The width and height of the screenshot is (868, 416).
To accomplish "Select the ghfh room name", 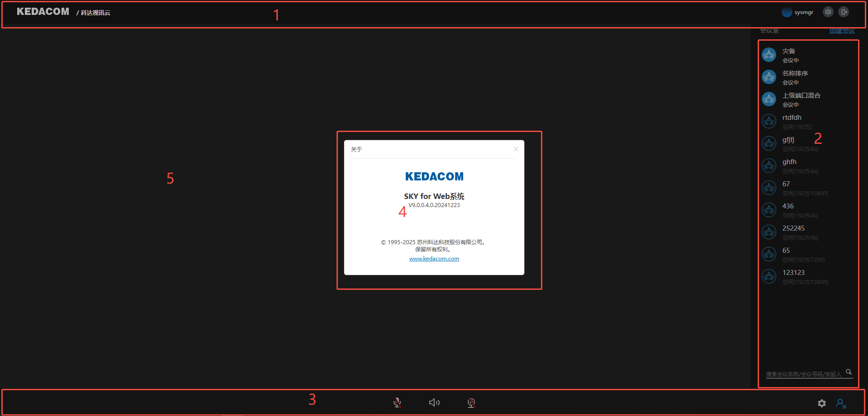I will click(x=790, y=162).
